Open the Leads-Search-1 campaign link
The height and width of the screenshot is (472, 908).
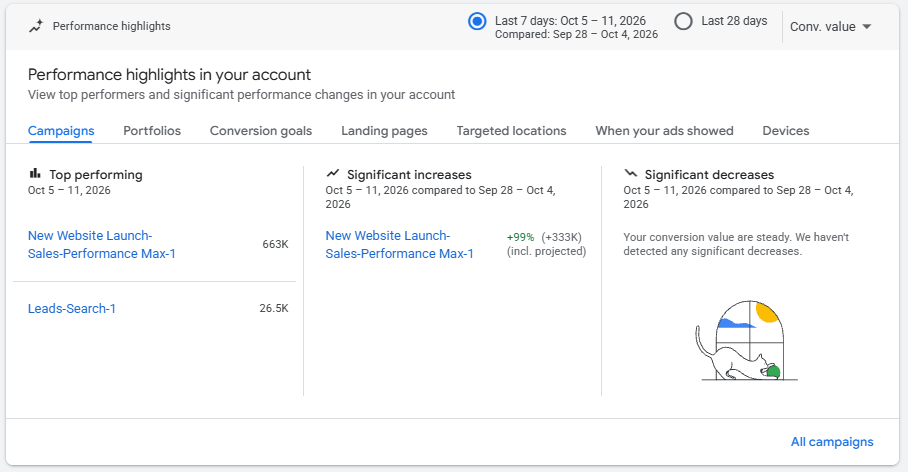72,309
